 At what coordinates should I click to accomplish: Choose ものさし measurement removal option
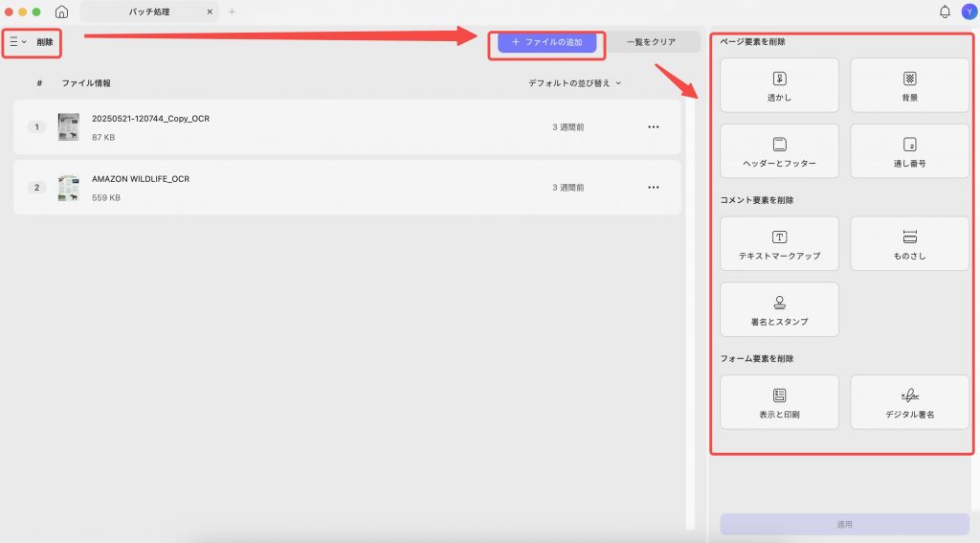point(909,244)
